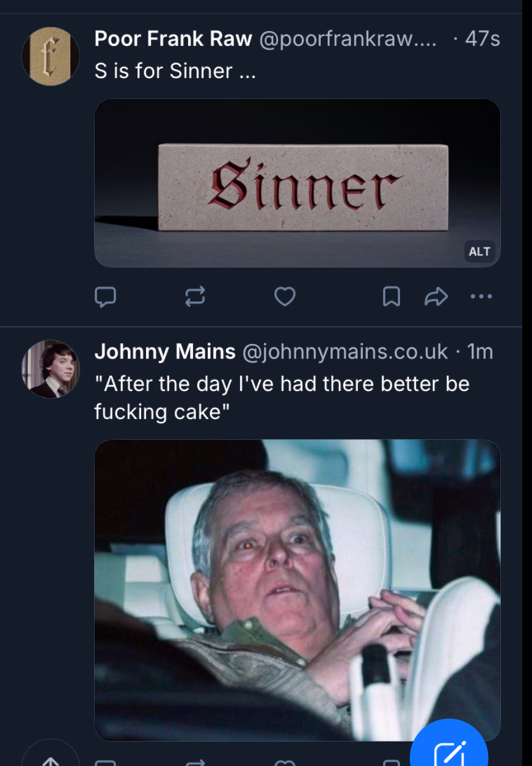Like the Poor Frank Raw post
The height and width of the screenshot is (766, 532).
(x=285, y=297)
